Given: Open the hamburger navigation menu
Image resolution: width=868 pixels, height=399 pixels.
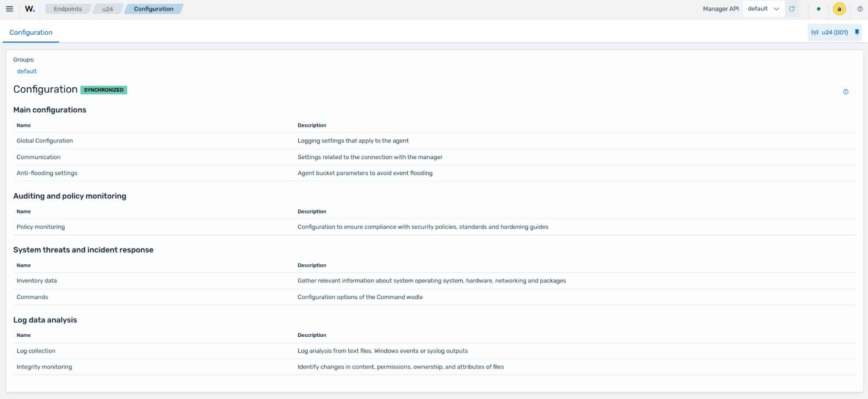Looking at the screenshot, I should pyautogui.click(x=9, y=9).
